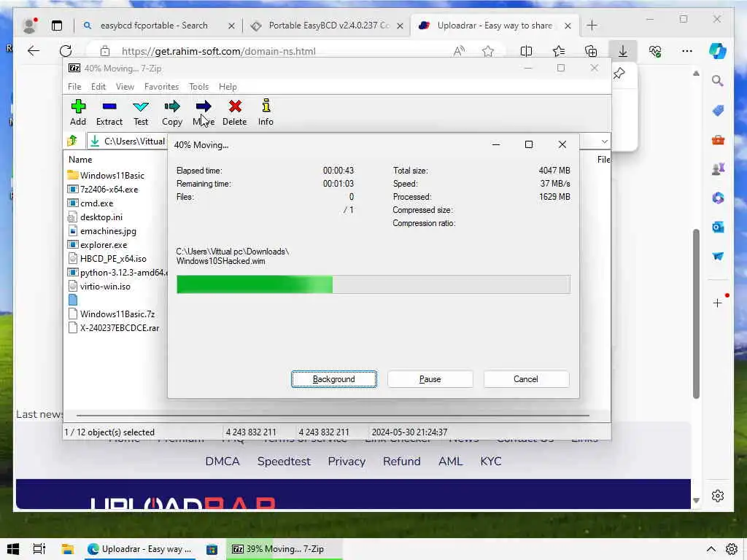
Task: Open the 7-Zip File menu
Action: pyautogui.click(x=74, y=87)
